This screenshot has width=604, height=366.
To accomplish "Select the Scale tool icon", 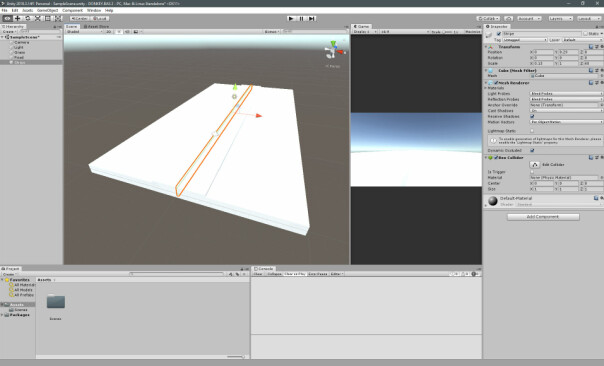I will click(37, 18).
